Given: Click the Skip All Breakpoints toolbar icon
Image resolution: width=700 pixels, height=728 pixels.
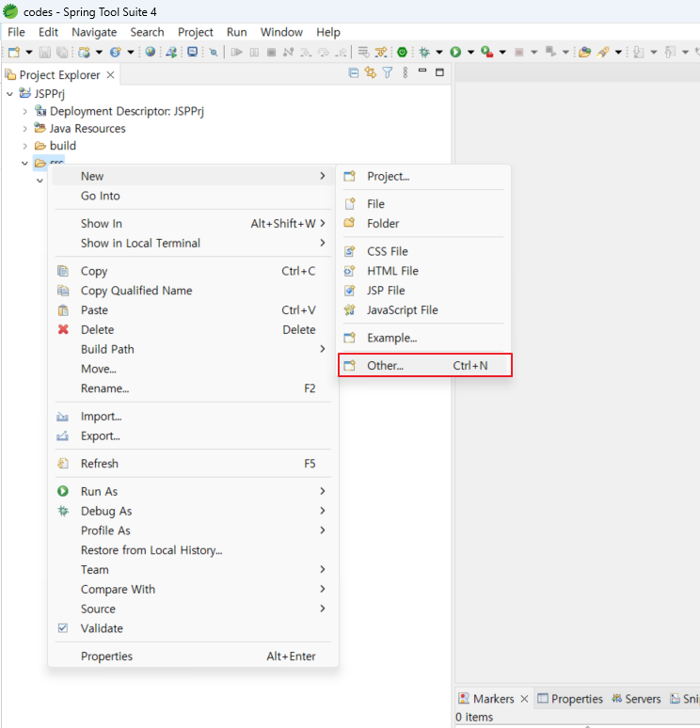Looking at the screenshot, I should [x=214, y=52].
